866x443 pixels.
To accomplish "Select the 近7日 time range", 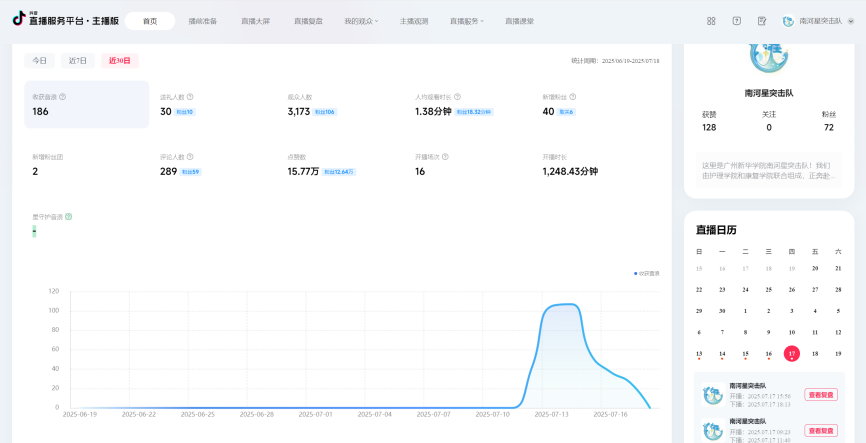I will [x=78, y=61].
